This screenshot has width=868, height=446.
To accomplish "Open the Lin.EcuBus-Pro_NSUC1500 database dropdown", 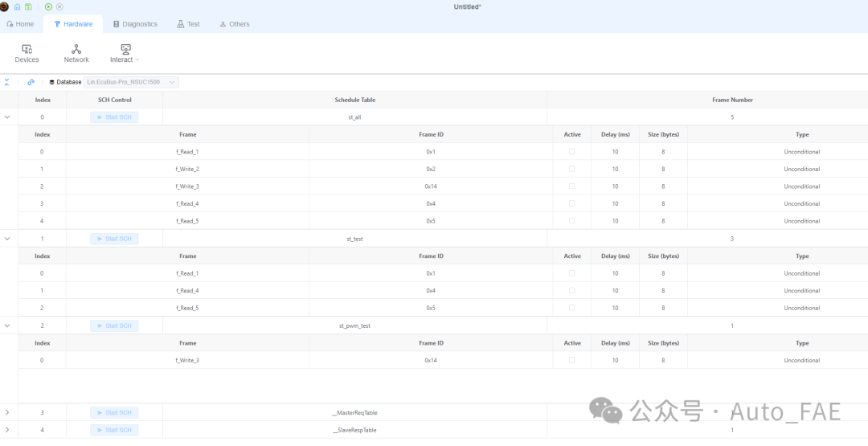I will pos(131,82).
